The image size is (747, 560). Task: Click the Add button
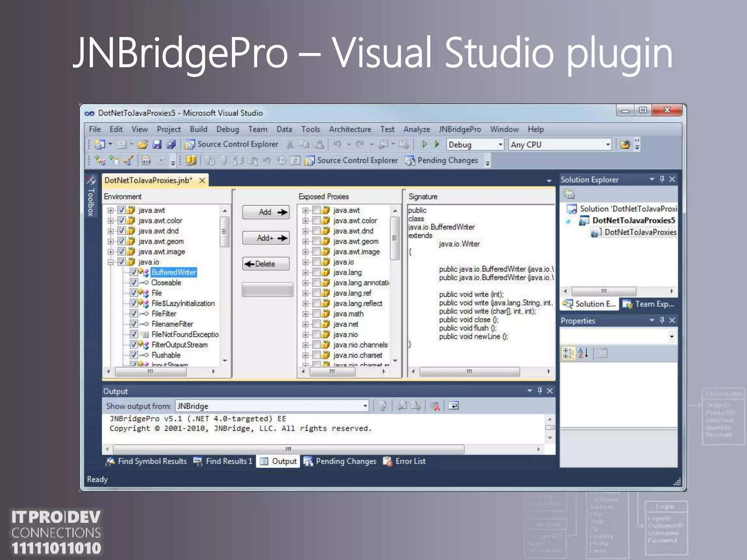pos(266,212)
